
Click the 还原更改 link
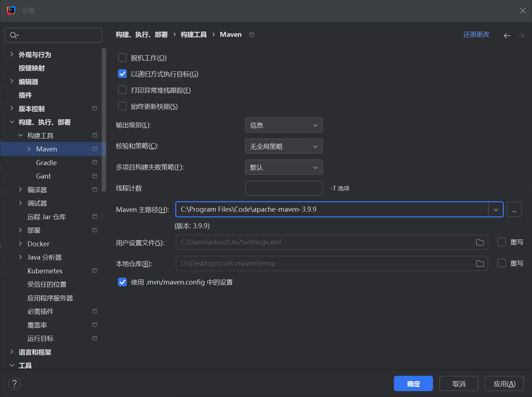coord(476,35)
